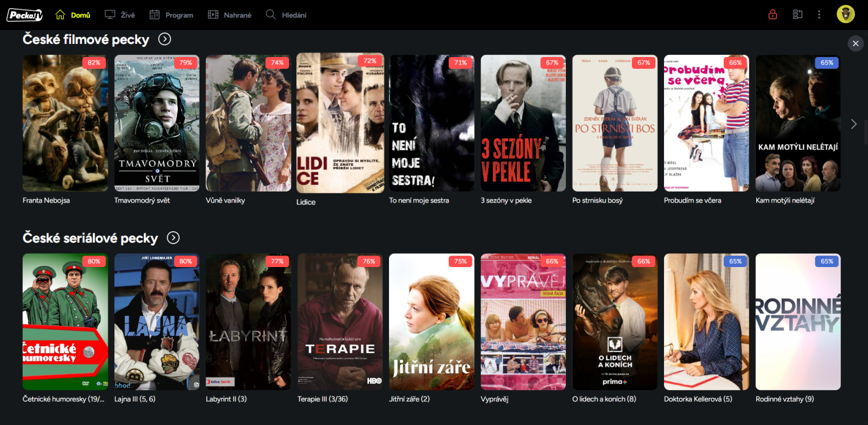Click the Rodinné vztahy (9) title
The image size is (868, 425).
pos(785,399)
